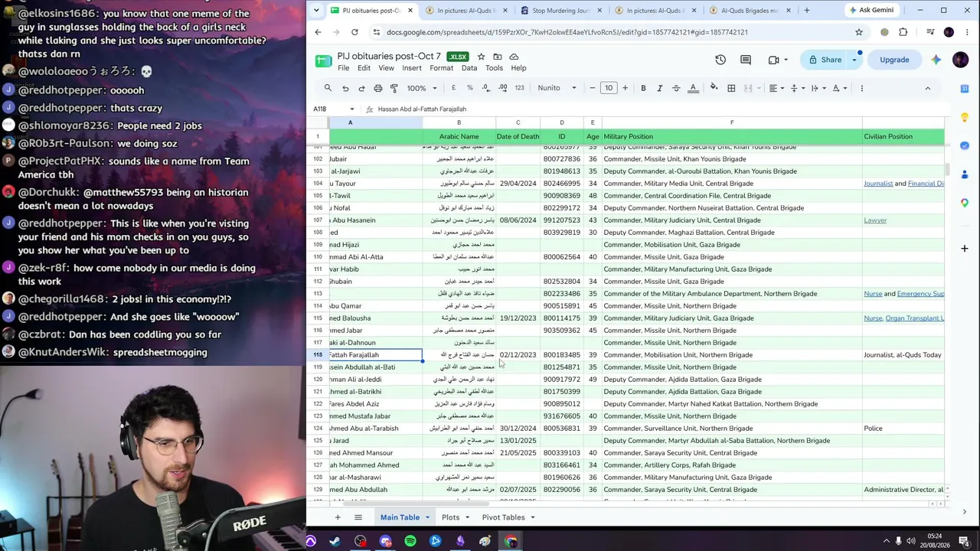The height and width of the screenshot is (551, 980).
Task: Click the Gemini sparkle icon beside Upgrade
Action: click(936, 60)
